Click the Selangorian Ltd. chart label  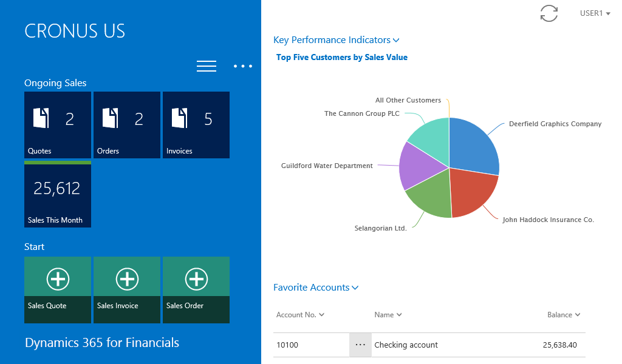click(380, 228)
